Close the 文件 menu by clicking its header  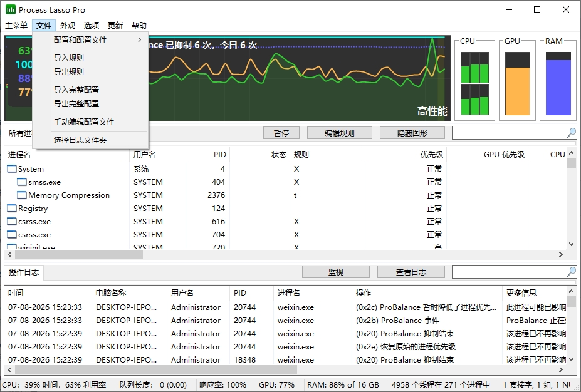pos(44,25)
